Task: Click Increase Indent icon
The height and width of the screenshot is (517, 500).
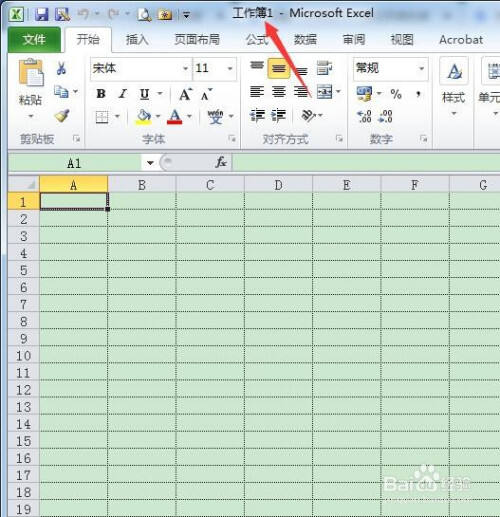Action: point(278,116)
